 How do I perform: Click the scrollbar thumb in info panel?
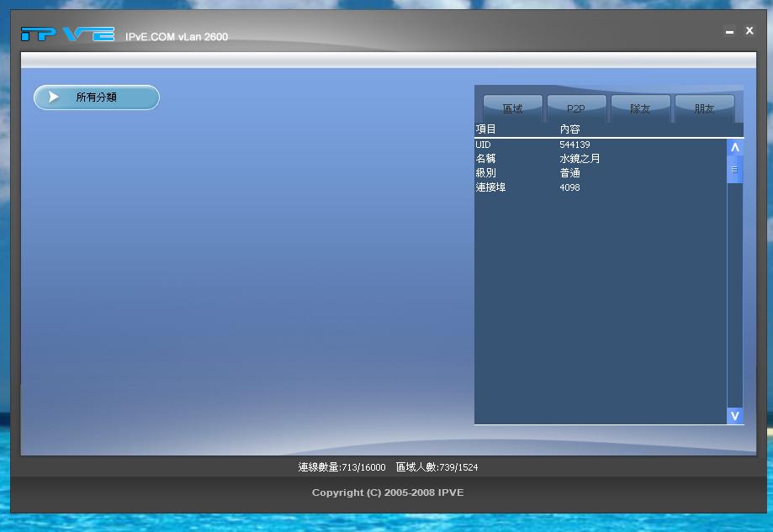735,170
